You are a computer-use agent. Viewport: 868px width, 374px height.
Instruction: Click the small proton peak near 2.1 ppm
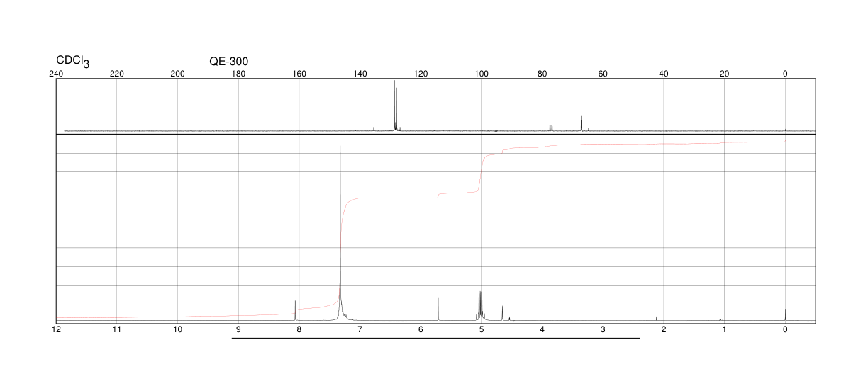(657, 319)
